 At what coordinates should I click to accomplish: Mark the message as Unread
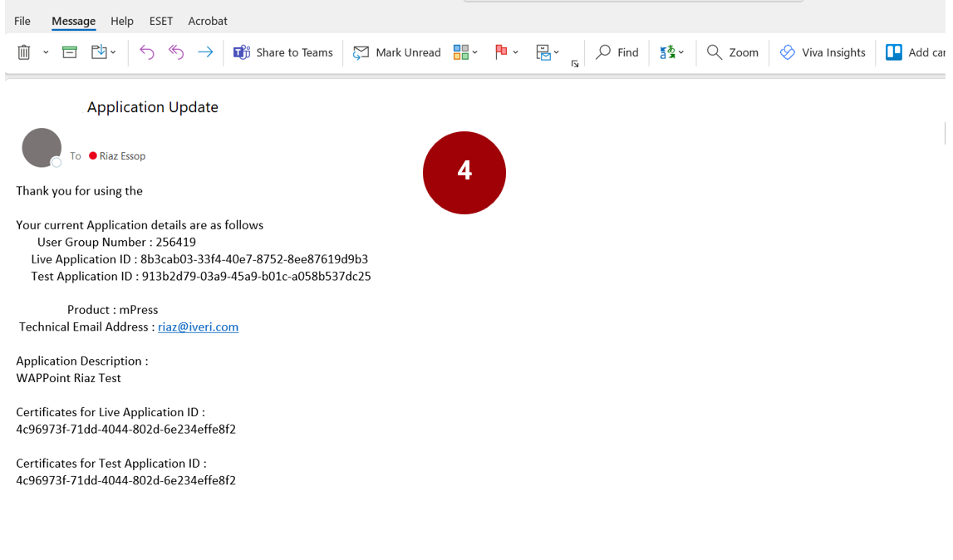pos(397,52)
